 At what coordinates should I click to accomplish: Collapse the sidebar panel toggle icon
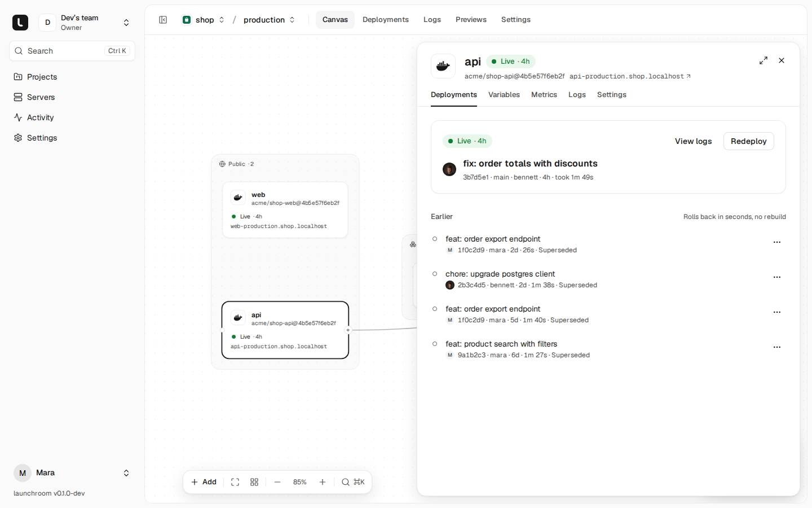163,20
